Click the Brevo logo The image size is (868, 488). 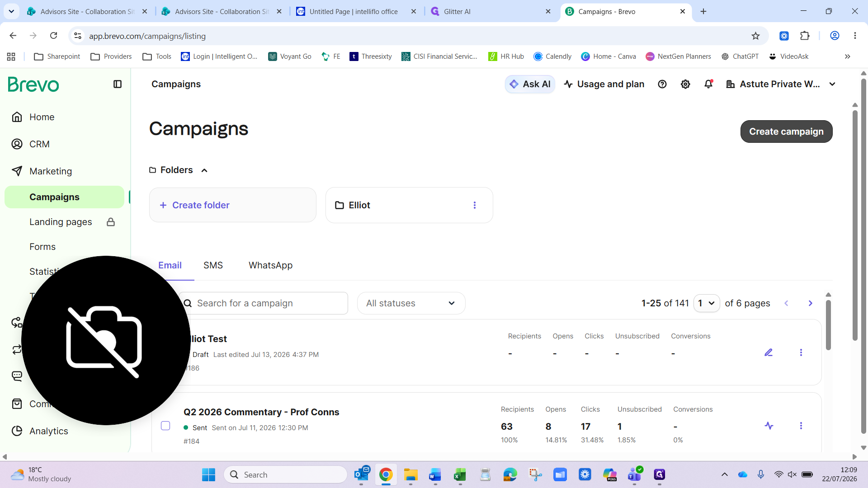coord(33,84)
